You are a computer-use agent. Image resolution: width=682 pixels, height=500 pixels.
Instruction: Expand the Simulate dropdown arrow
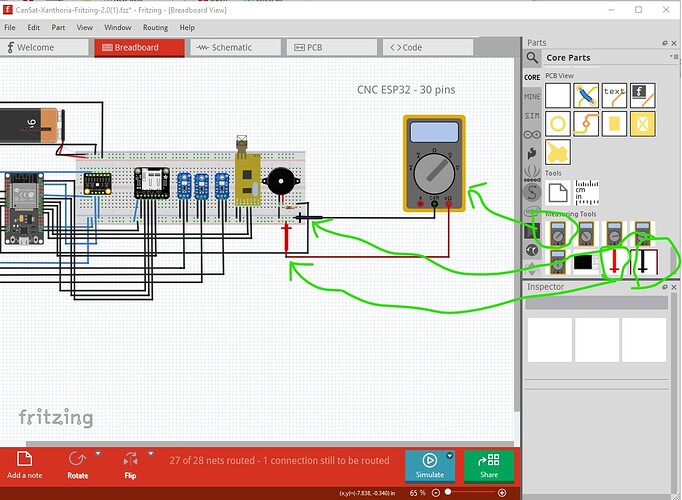(450, 456)
